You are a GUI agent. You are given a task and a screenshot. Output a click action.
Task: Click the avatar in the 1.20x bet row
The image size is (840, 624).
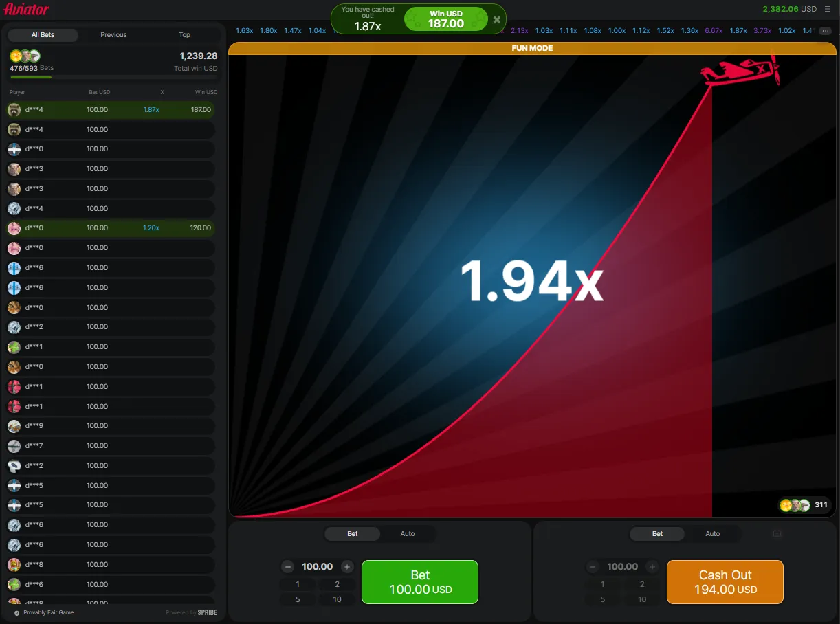(x=14, y=227)
